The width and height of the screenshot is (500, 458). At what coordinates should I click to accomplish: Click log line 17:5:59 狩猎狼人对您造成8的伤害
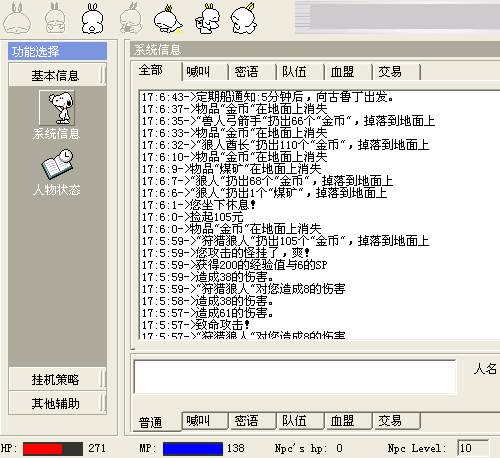click(243, 289)
